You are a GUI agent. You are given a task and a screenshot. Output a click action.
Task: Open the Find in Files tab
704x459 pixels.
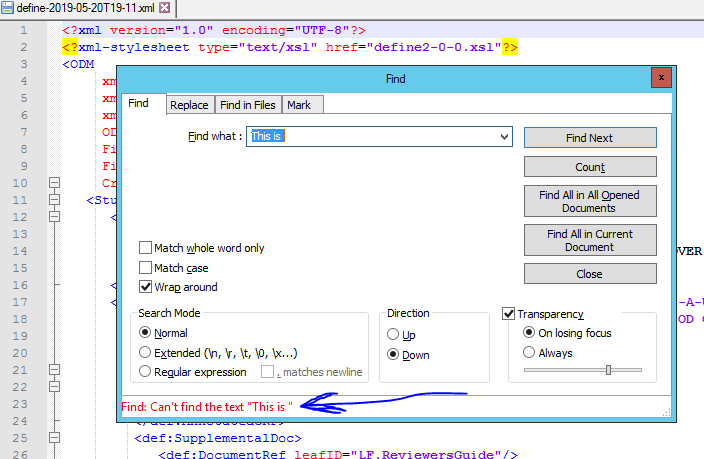click(x=248, y=105)
